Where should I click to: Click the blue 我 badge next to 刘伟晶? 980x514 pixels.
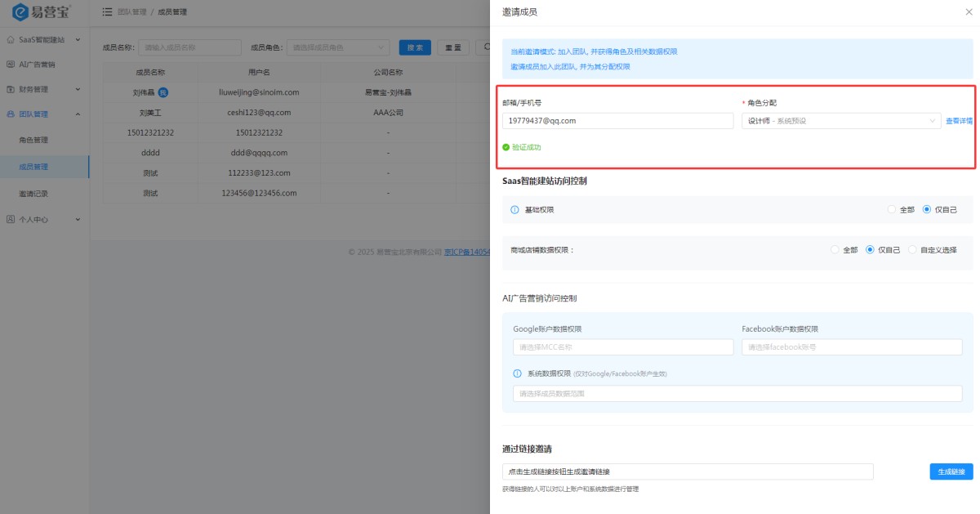point(163,92)
